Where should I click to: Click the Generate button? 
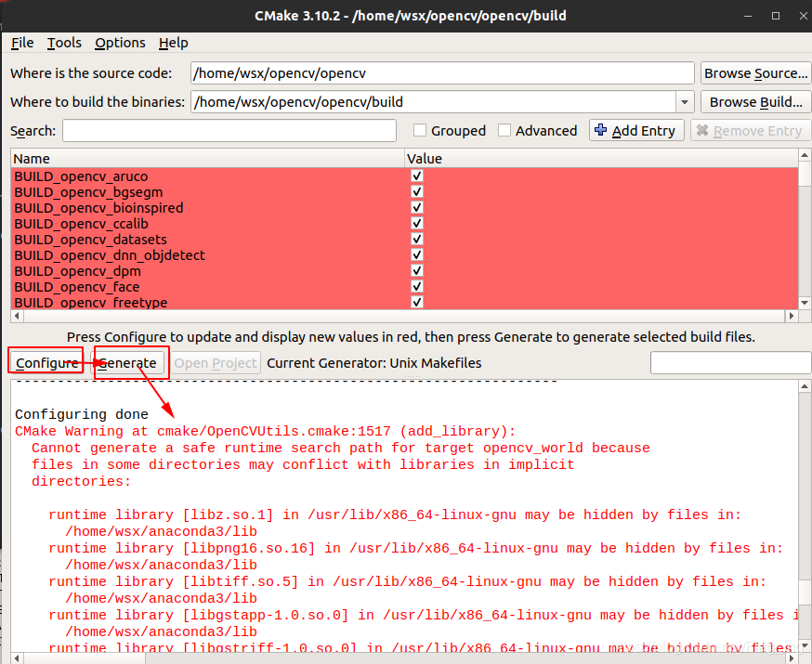click(x=128, y=363)
